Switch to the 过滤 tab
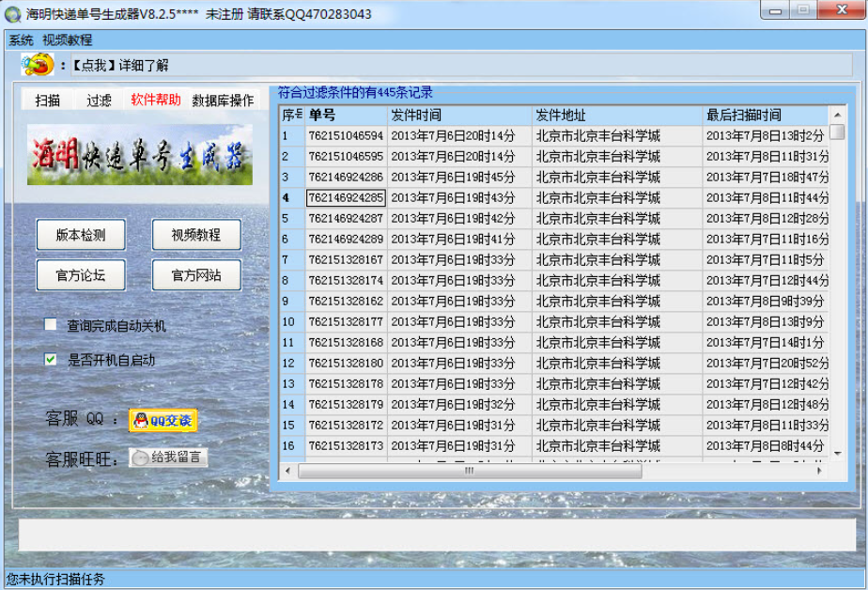Screen dimensions: 868x590 pyautogui.click(x=99, y=101)
